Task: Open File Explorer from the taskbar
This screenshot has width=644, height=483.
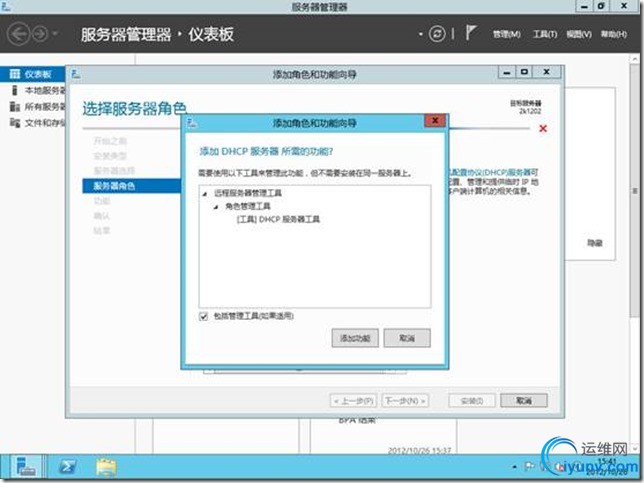Action: pyautogui.click(x=106, y=467)
